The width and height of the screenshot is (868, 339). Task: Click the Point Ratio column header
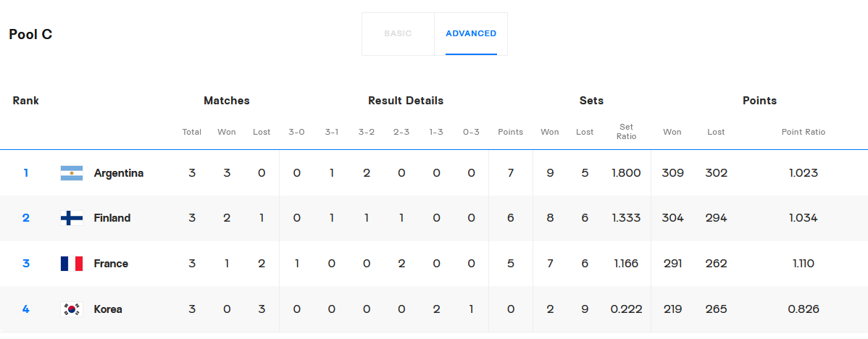804,132
